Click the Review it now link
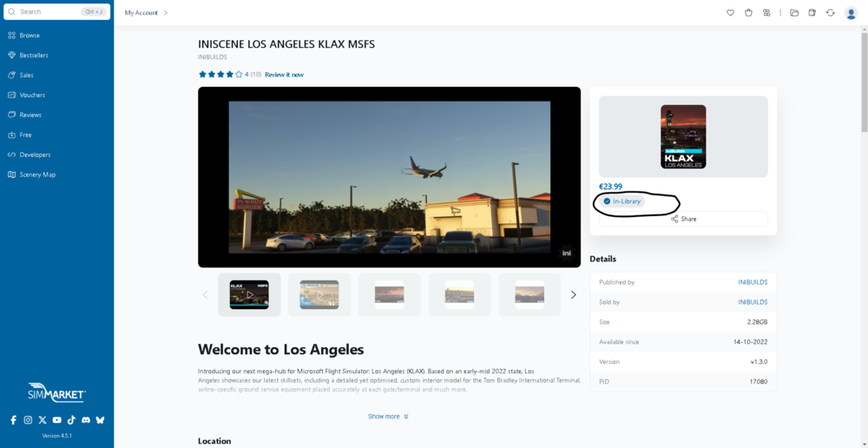868x448 pixels. click(284, 75)
